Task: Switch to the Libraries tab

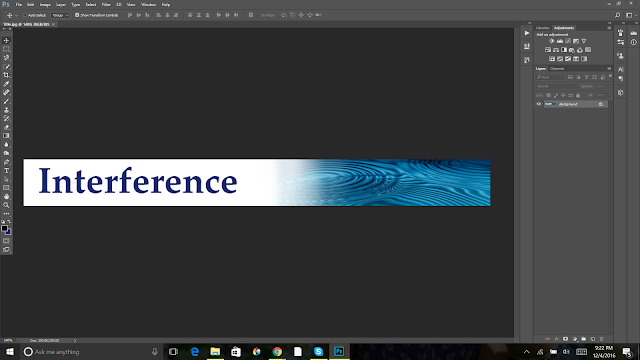Action: (x=542, y=28)
